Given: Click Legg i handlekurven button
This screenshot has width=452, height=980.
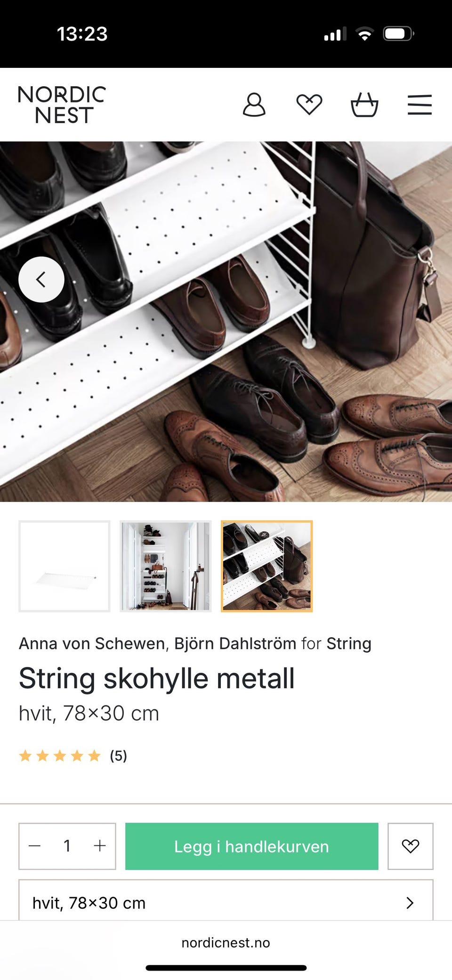Looking at the screenshot, I should point(251,846).
